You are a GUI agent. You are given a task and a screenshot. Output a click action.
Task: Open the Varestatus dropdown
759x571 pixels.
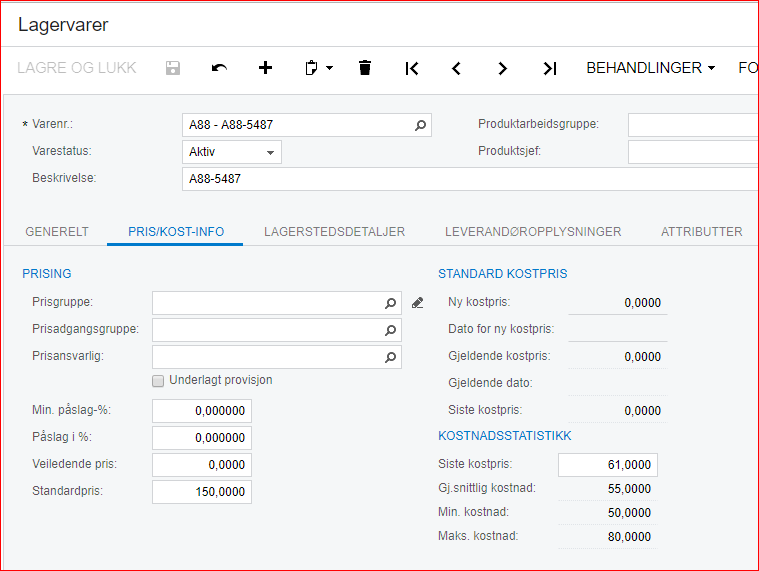click(232, 152)
